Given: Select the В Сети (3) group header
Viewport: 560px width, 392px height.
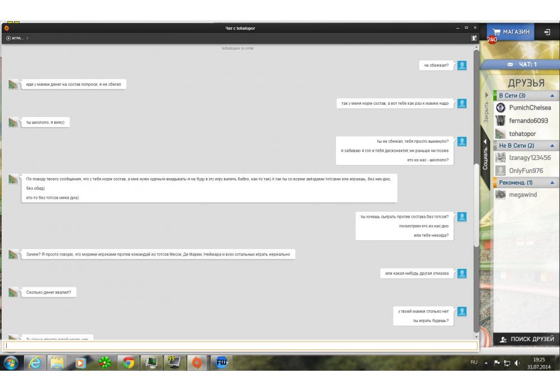Looking at the screenshot, I should tap(526, 96).
